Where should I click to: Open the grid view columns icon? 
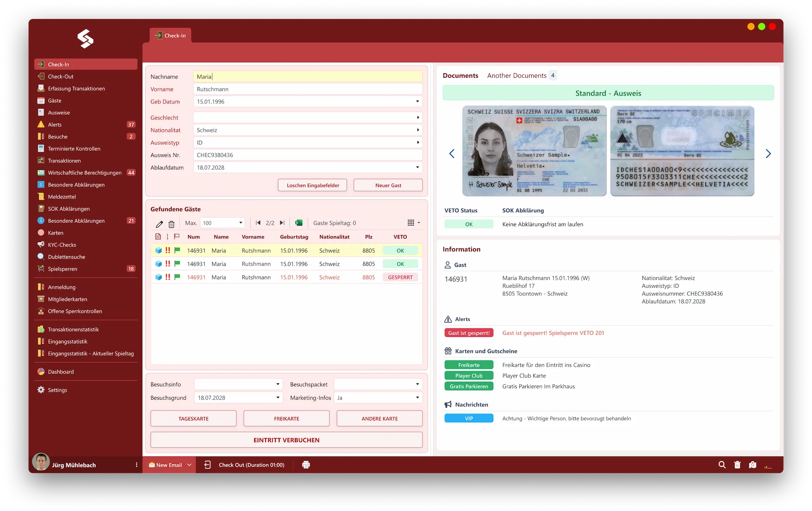tap(411, 223)
